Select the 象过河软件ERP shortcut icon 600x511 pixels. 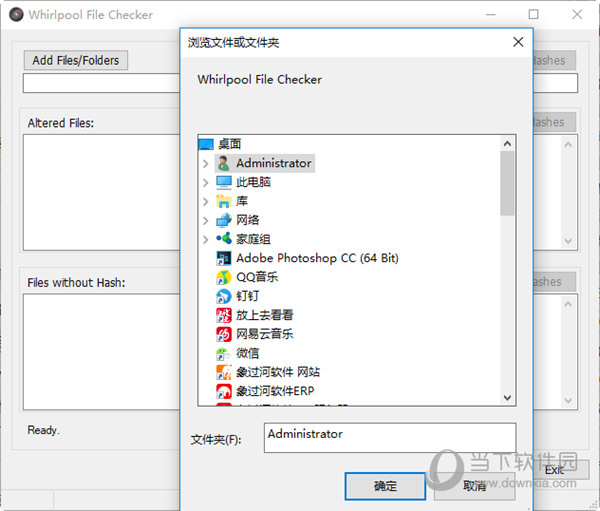pyautogui.click(x=223, y=391)
